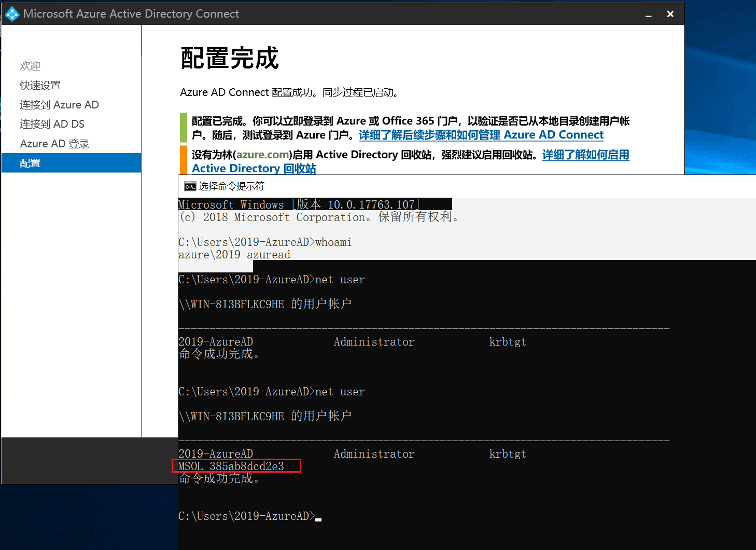Click the whoami command line in console
The image size is (756, 550).
click(x=264, y=242)
